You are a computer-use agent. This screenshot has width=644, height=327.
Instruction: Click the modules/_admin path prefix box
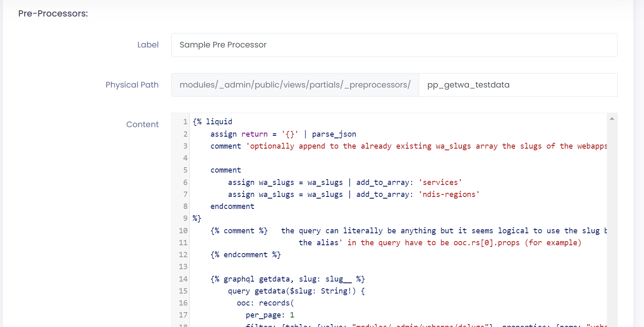[295, 85]
